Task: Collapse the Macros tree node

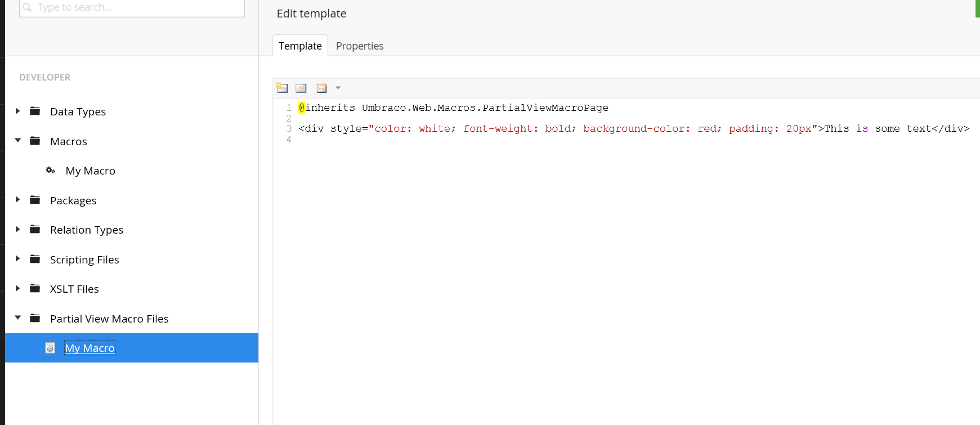Action: (17, 141)
